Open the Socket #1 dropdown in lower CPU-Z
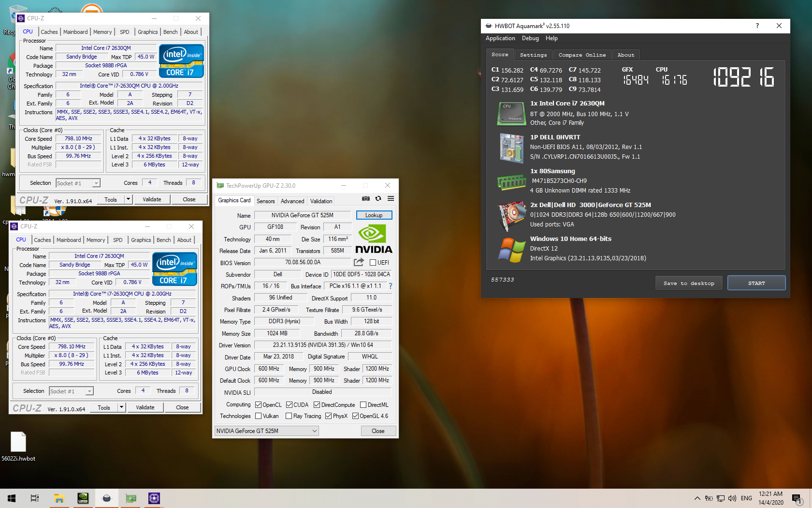This screenshot has height=508, width=812. tap(71, 391)
